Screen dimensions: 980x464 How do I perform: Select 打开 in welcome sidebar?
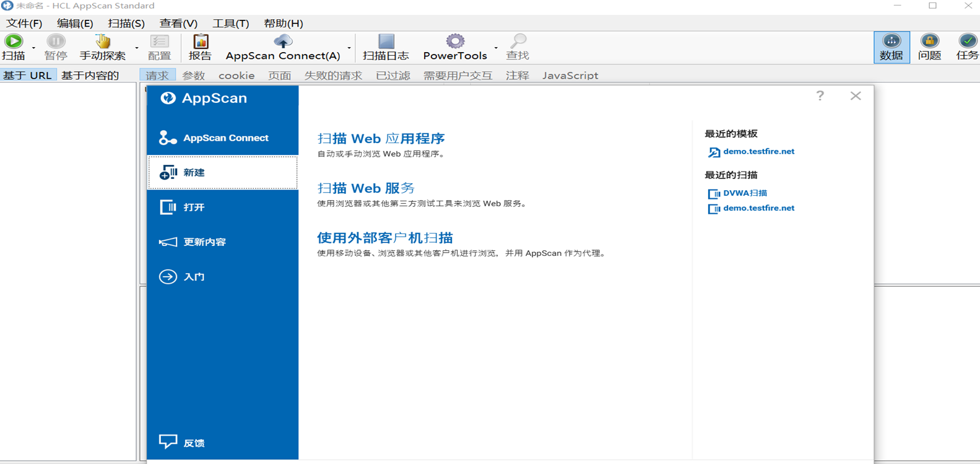click(x=223, y=207)
